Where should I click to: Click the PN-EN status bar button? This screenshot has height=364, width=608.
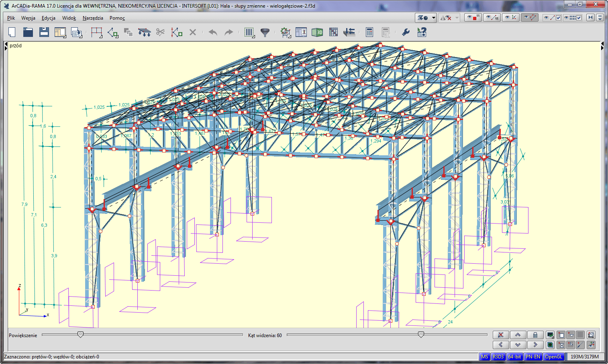coord(533,356)
